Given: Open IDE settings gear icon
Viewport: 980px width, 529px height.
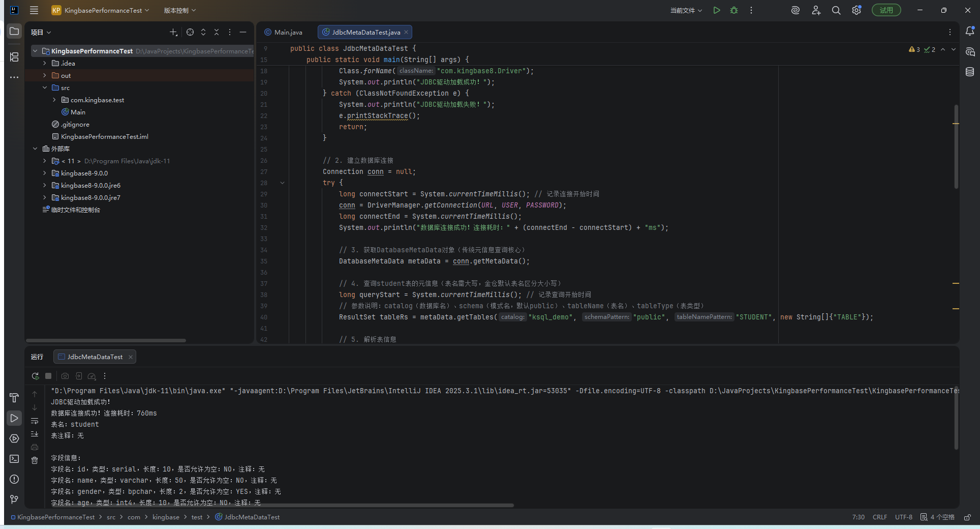Looking at the screenshot, I should [x=856, y=10].
